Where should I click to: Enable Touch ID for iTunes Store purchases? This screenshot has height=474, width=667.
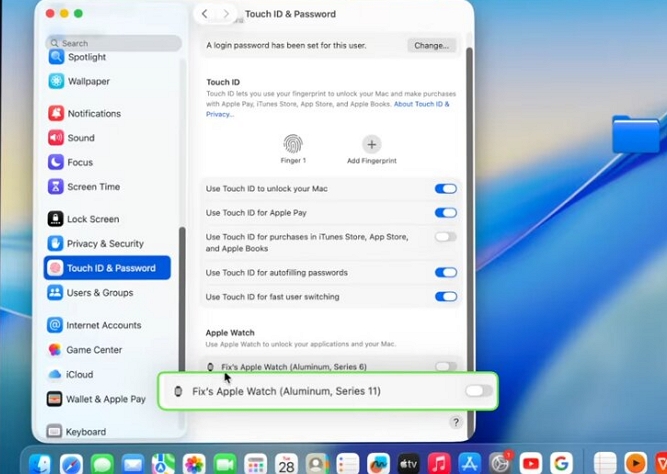point(446,237)
